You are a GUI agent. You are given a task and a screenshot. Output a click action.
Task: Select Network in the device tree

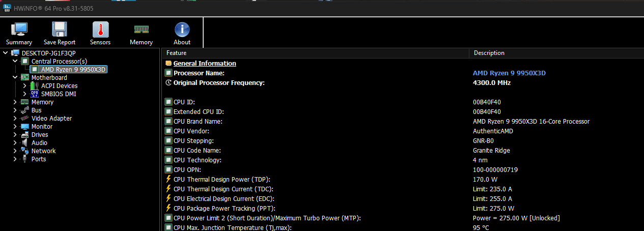(43, 151)
